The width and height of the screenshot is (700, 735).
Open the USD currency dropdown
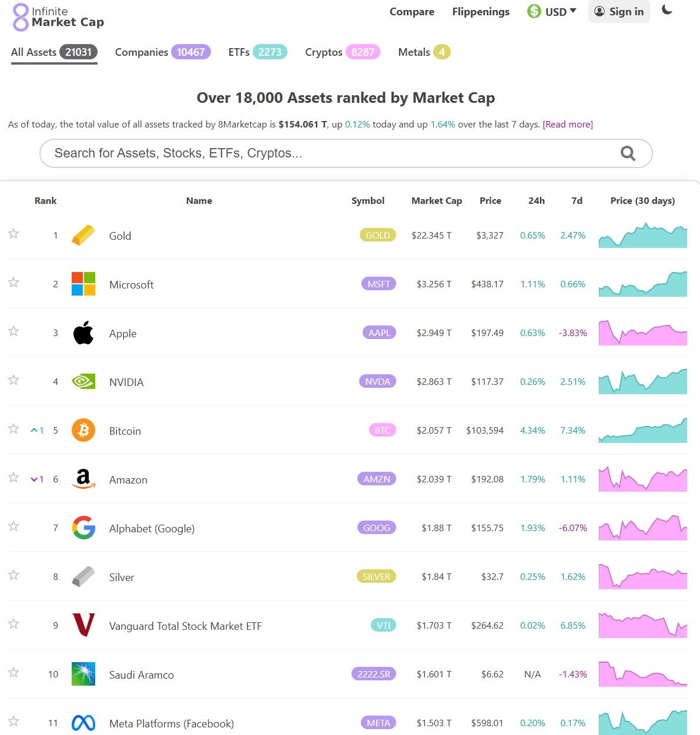tap(552, 12)
